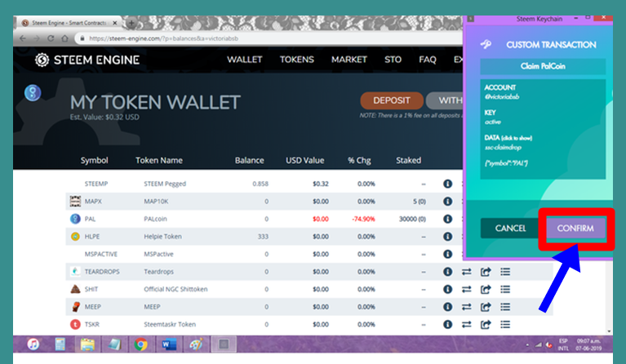This screenshot has height=364, width=626.
Task: Open token info for TSKR row
Action: (x=447, y=325)
